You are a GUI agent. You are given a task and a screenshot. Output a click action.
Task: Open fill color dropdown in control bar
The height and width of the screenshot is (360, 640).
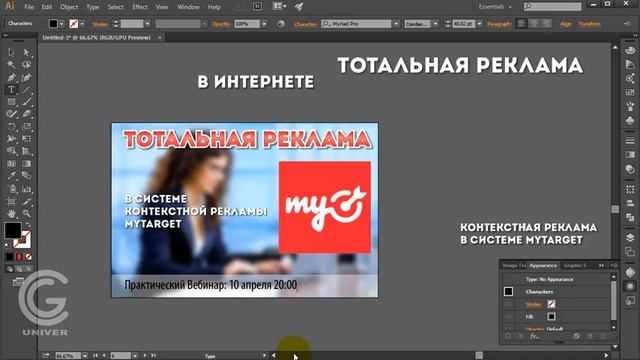coord(62,24)
